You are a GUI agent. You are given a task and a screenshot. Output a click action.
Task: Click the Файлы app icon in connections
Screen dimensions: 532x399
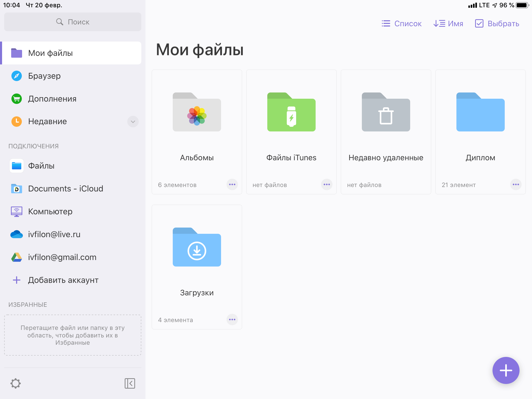click(17, 166)
